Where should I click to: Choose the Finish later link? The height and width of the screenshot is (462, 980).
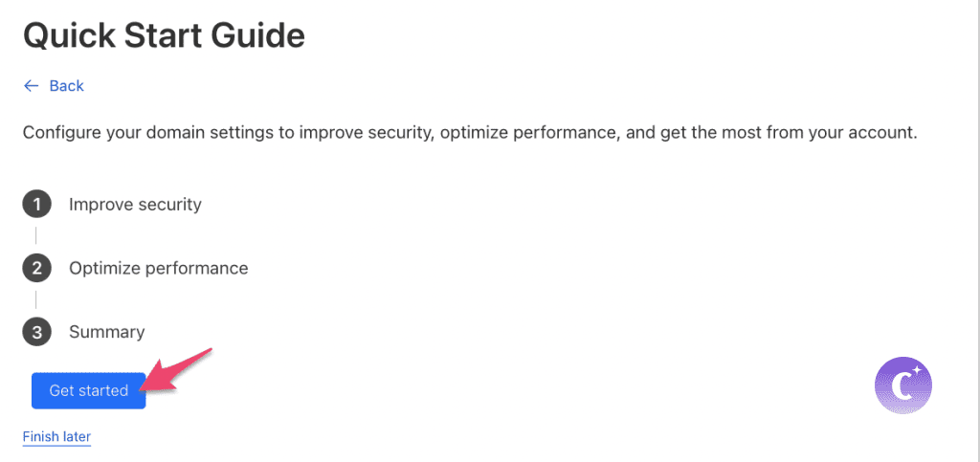click(x=56, y=437)
